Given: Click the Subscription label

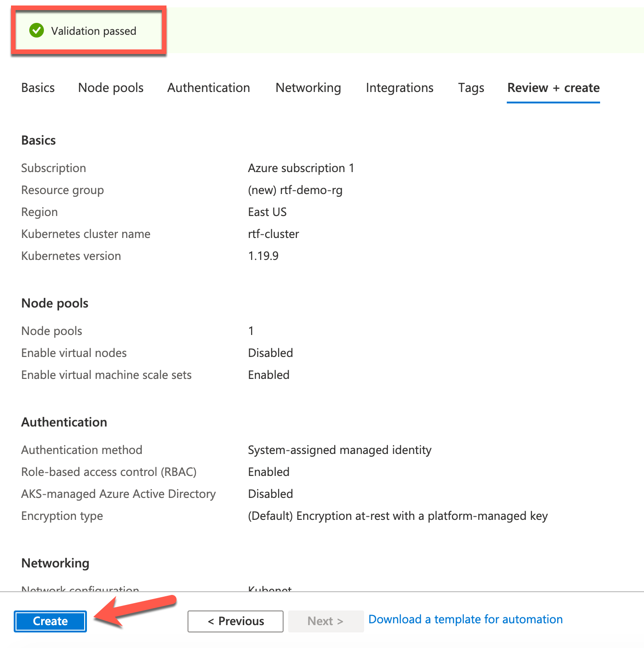Looking at the screenshot, I should coord(54,168).
